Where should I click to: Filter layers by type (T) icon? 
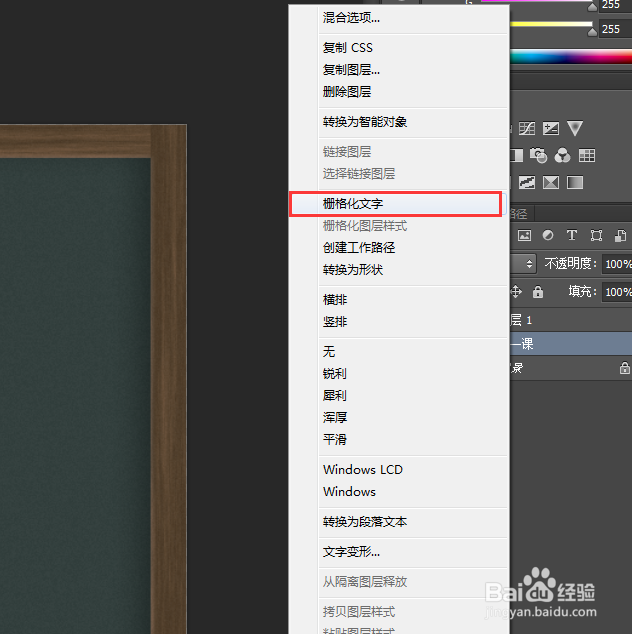572,235
